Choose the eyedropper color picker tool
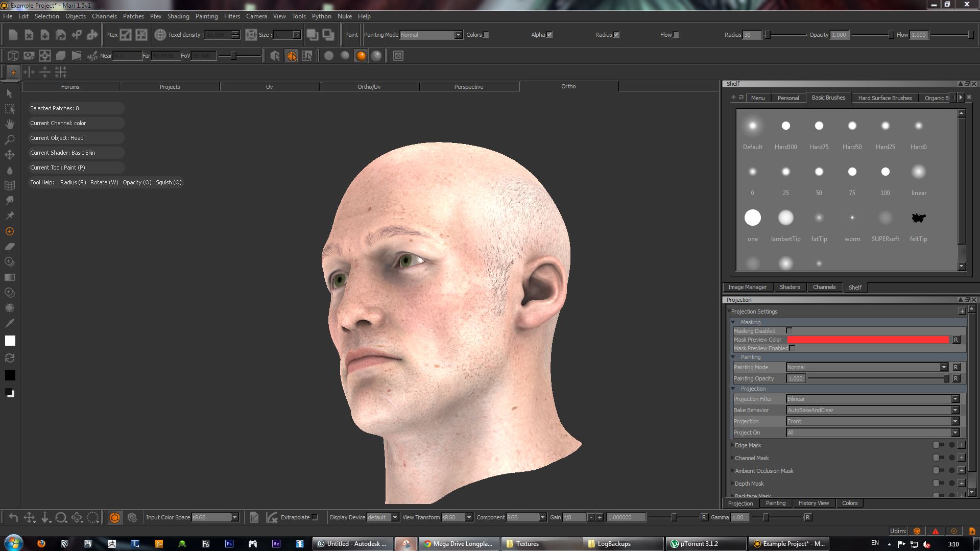This screenshot has height=551, width=980. click(10, 323)
